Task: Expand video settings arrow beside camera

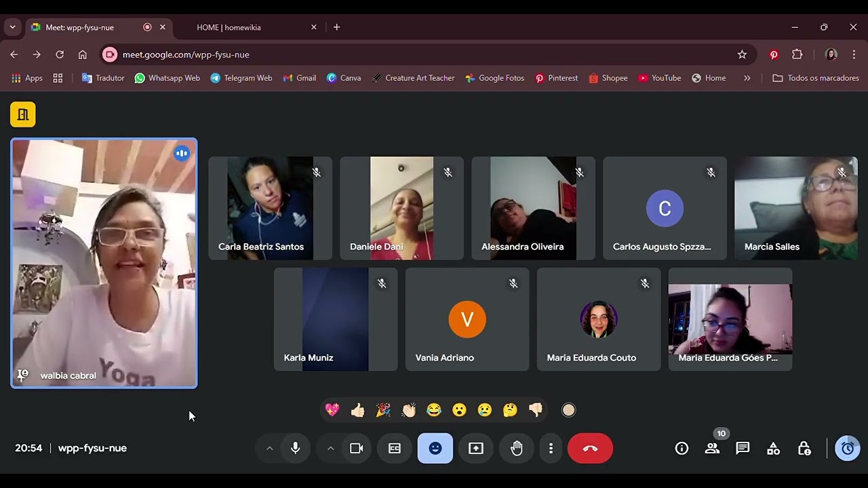Action: 330,448
